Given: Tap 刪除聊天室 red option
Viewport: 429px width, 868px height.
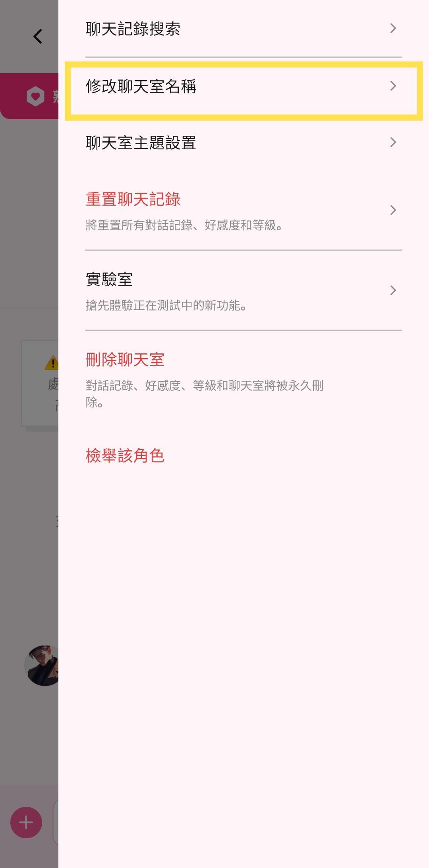Looking at the screenshot, I should (x=125, y=360).
